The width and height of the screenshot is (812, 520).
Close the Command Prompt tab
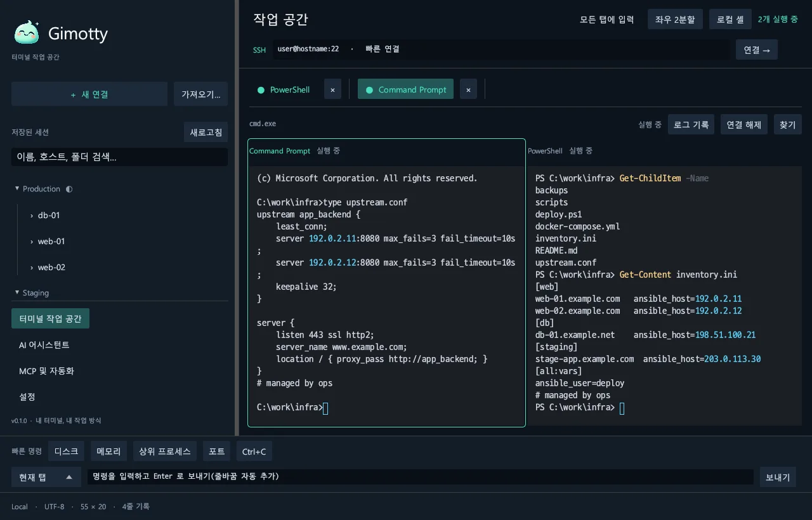(468, 89)
